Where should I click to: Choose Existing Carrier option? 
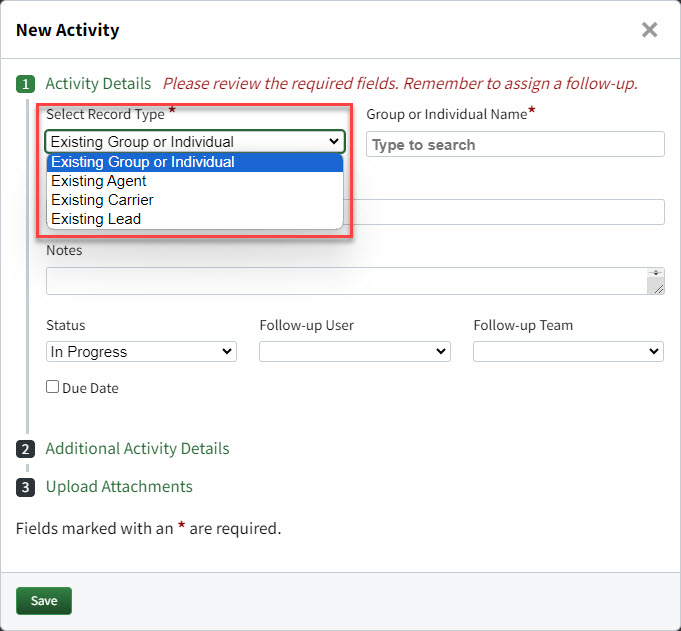coord(195,200)
